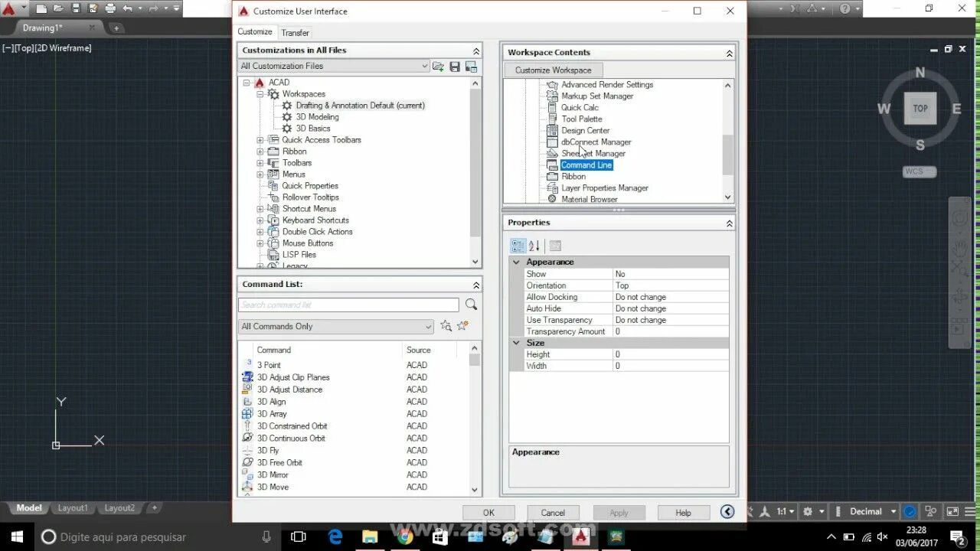Click Plot printer icon in Quick Access toolbar

click(x=110, y=9)
